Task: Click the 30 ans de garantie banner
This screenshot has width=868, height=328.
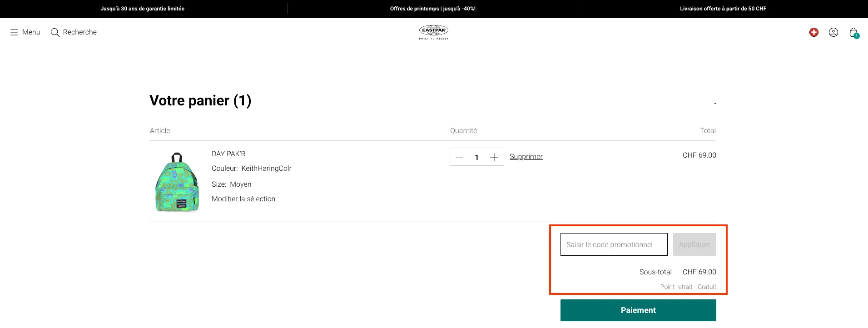Action: coord(143,9)
